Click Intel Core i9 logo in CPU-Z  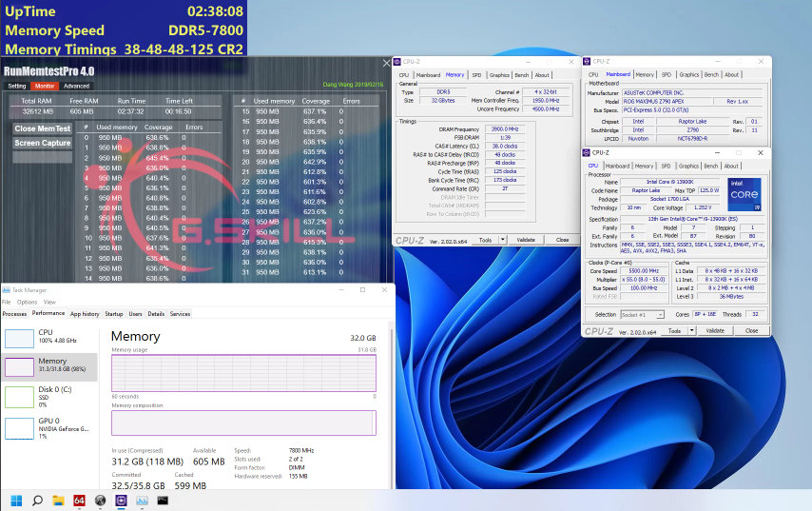(744, 194)
